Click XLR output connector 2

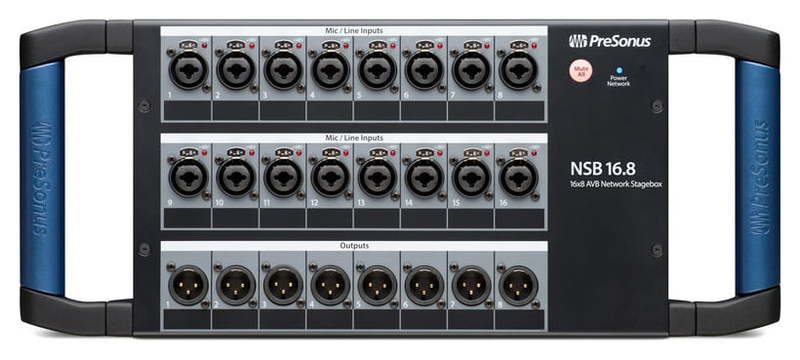[236, 285]
